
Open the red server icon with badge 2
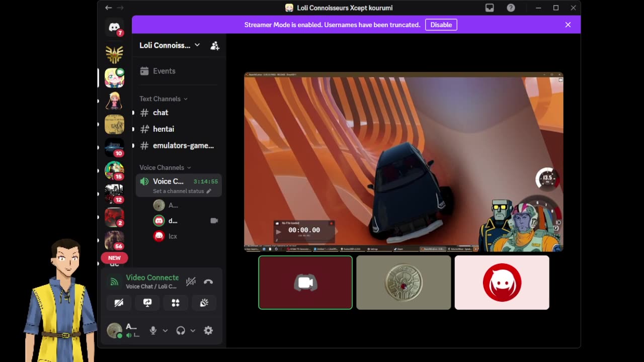click(x=114, y=217)
